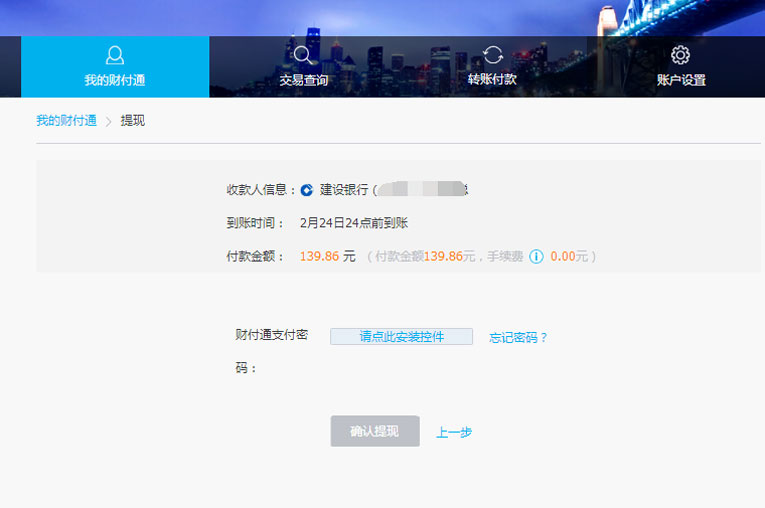Viewport: 765px width, 508px height.
Task: Click the orange 139.86 payment amount
Action: (x=319, y=256)
